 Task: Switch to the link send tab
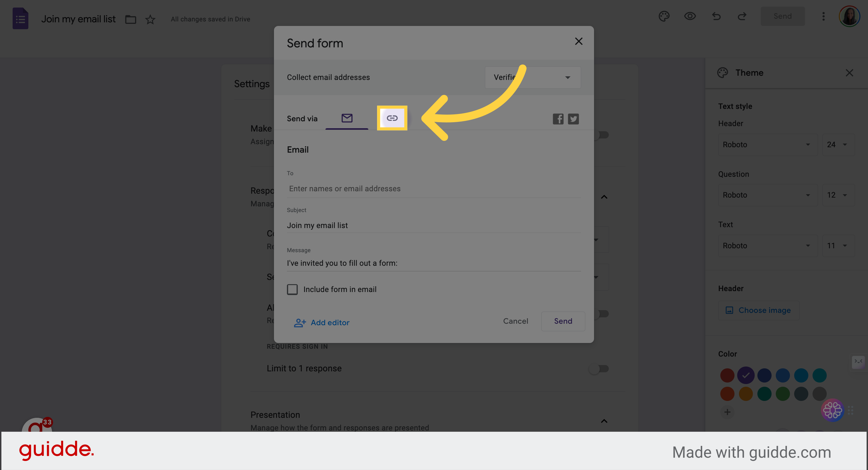click(392, 118)
